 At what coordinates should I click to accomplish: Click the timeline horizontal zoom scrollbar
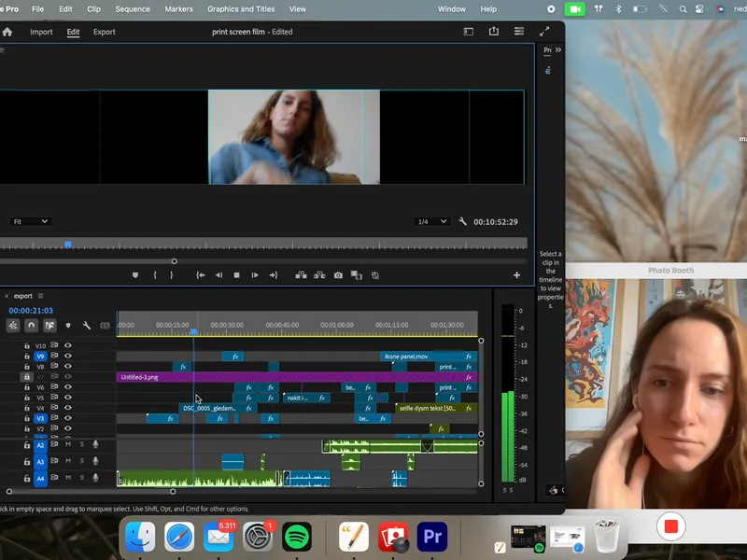[x=91, y=492]
